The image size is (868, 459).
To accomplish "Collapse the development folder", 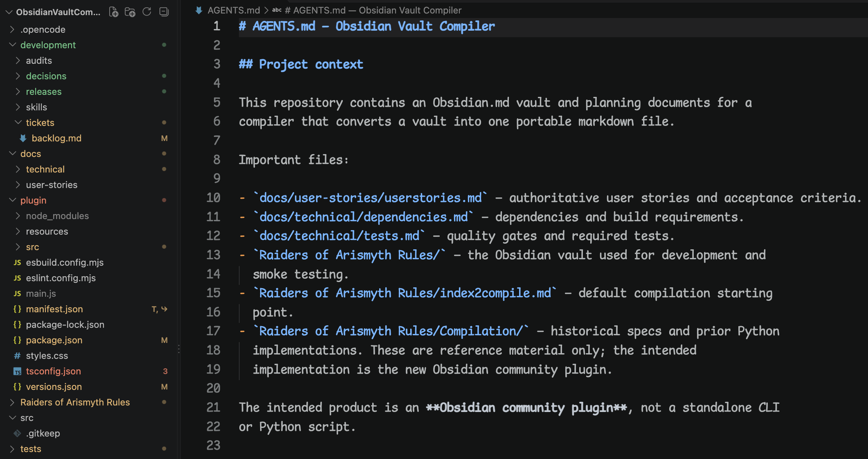I will pos(12,45).
